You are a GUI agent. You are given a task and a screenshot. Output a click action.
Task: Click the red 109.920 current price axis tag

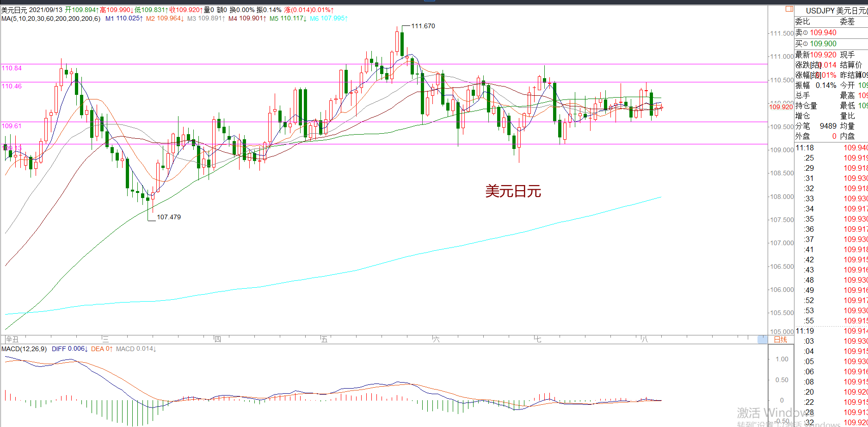(x=781, y=107)
